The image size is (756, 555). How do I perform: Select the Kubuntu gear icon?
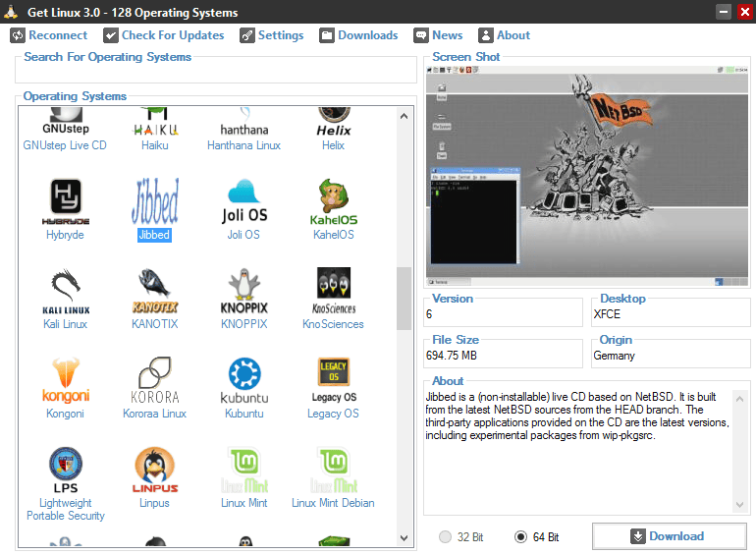pyautogui.click(x=243, y=380)
